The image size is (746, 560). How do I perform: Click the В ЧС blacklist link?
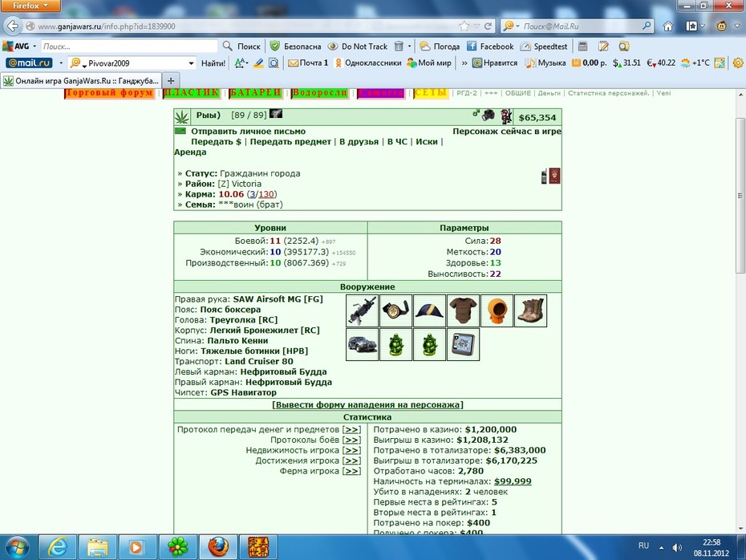(x=397, y=142)
